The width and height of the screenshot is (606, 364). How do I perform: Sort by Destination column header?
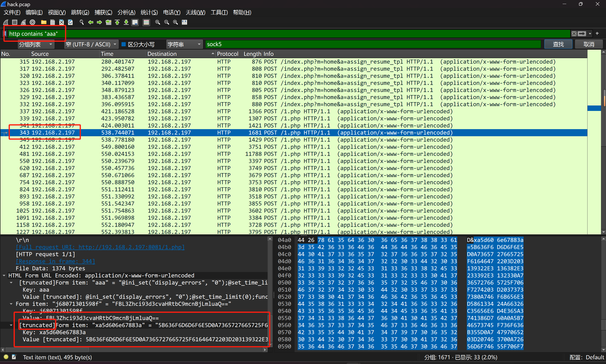tap(180, 54)
